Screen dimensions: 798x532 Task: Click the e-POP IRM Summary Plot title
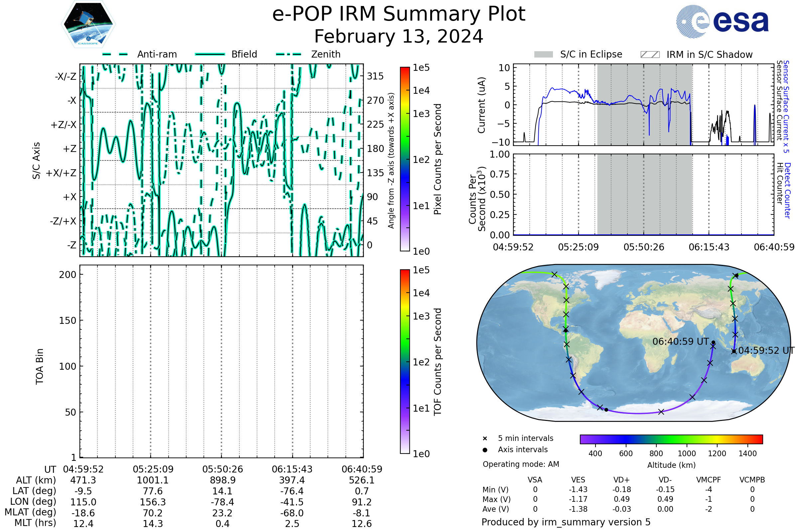(x=399, y=14)
